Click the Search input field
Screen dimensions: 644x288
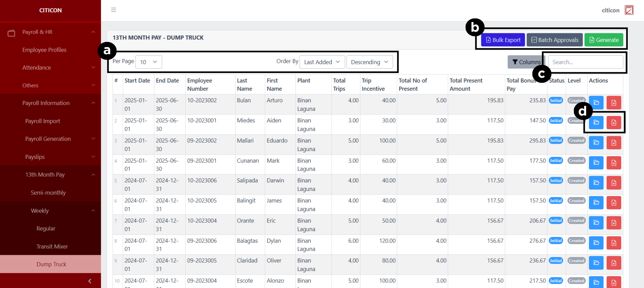tap(585, 62)
